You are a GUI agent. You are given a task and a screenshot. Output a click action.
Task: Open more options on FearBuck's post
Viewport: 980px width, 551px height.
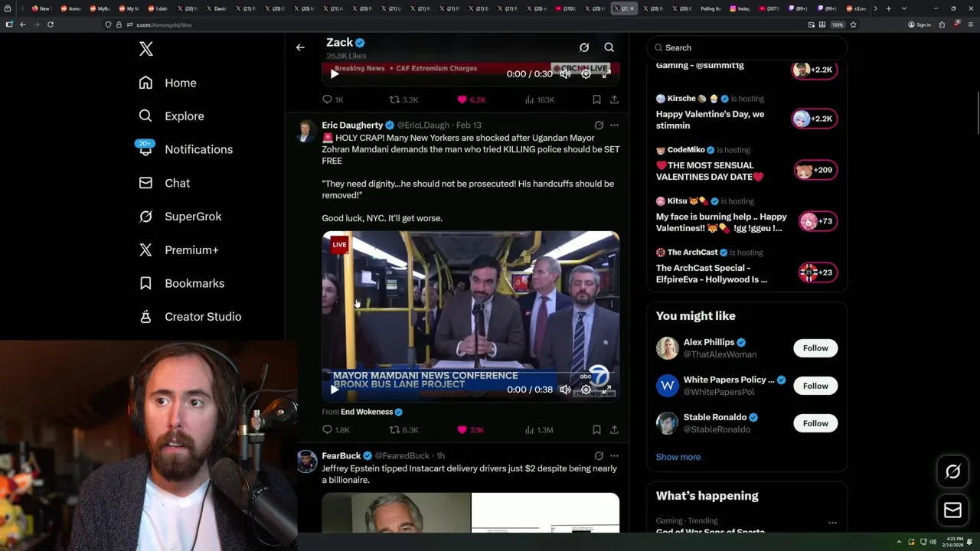[x=614, y=456]
